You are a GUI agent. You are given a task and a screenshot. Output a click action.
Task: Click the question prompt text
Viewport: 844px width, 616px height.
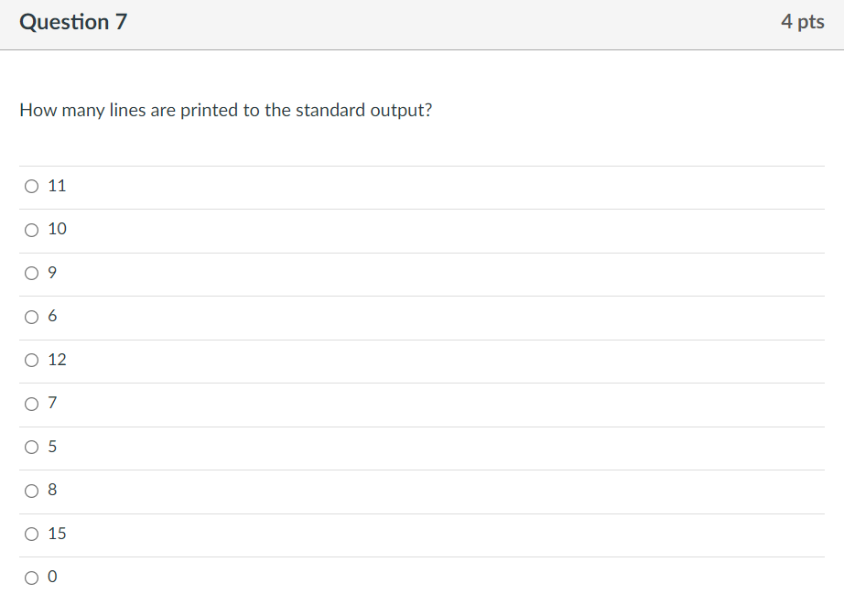point(226,110)
